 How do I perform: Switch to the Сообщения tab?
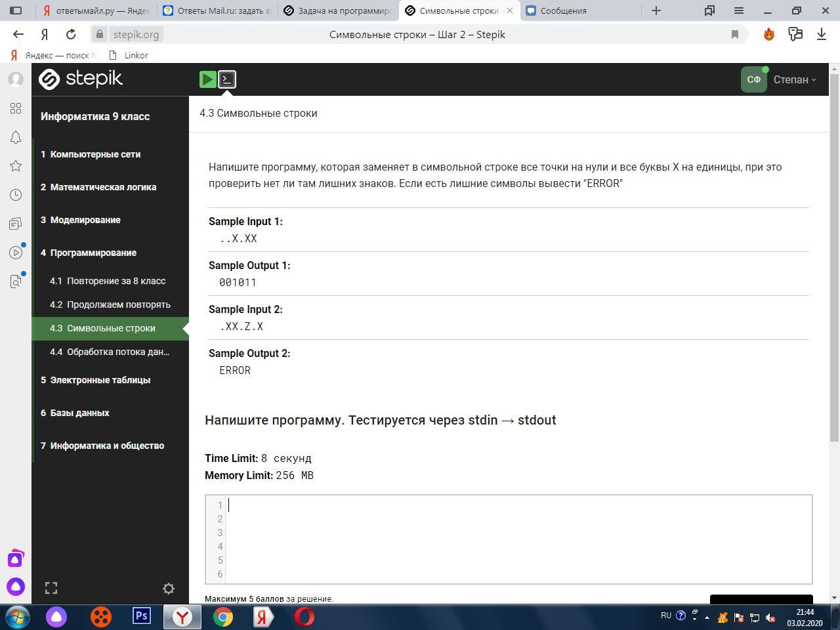pyautogui.click(x=580, y=10)
